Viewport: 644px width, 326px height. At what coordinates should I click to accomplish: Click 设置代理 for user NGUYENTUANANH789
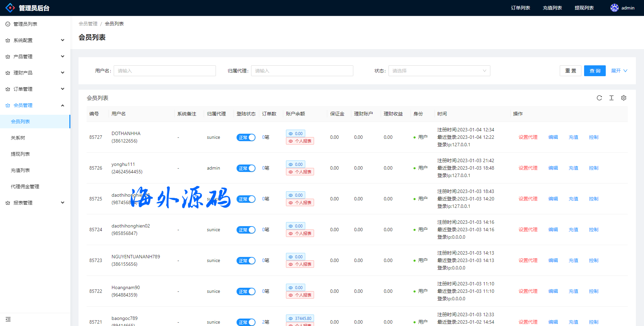pyautogui.click(x=528, y=260)
